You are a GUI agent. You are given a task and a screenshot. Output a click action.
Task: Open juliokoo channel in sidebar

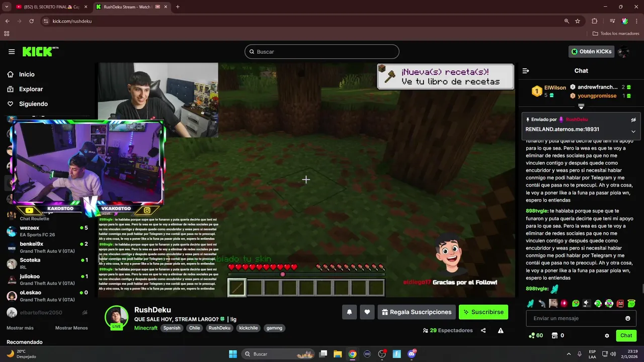point(47,280)
